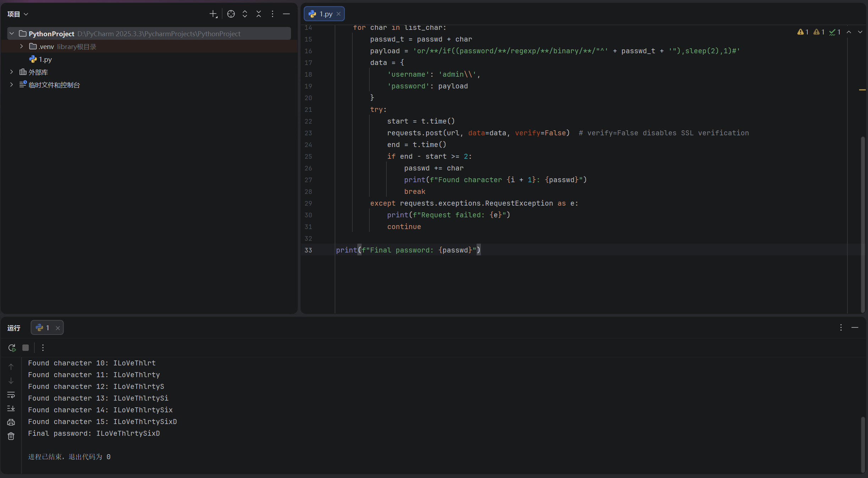The height and width of the screenshot is (478, 868).
Task: Toggle soft-wrap in run console
Action: tap(11, 395)
